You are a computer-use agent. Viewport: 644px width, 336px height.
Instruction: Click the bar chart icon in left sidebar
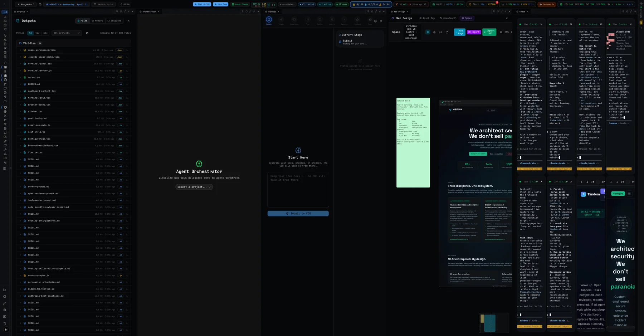click(5, 16)
